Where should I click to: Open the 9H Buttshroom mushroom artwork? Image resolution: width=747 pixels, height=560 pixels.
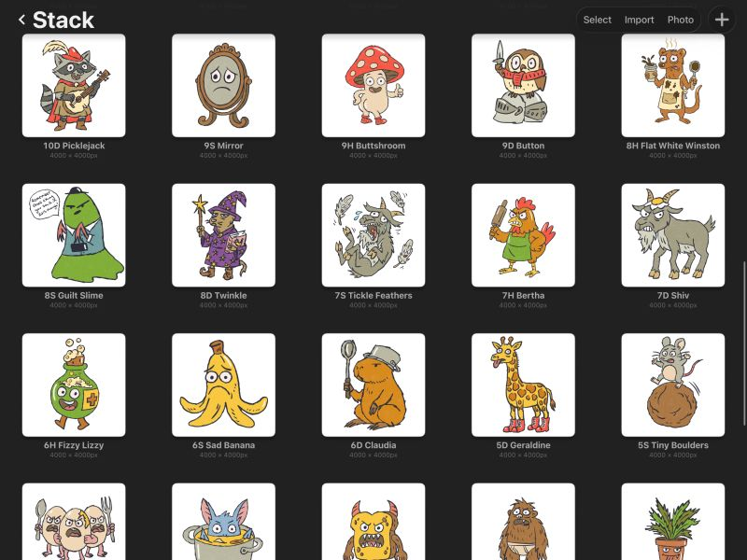(373, 85)
